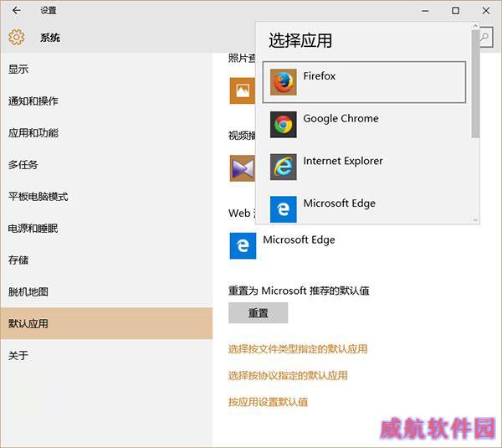Go to 应用和功能
The width and height of the screenshot is (502, 448).
pyautogui.click(x=106, y=132)
